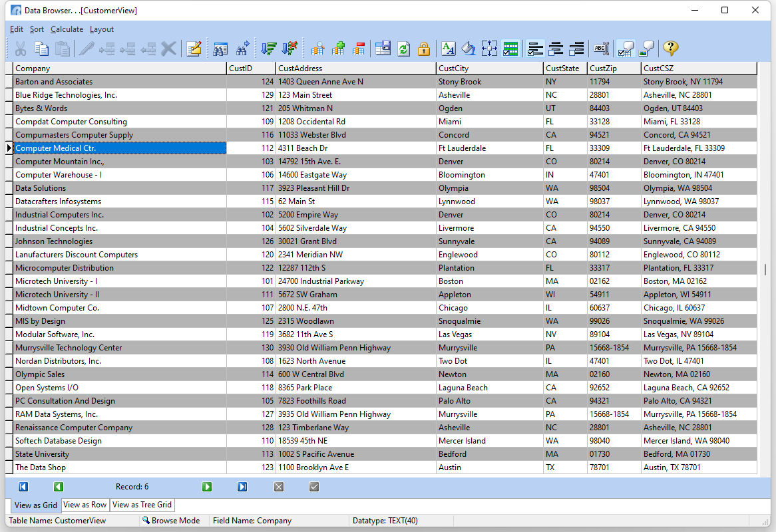This screenshot has height=532, width=776.
Task: Click the sort descending green bars icon
Action: point(269,49)
